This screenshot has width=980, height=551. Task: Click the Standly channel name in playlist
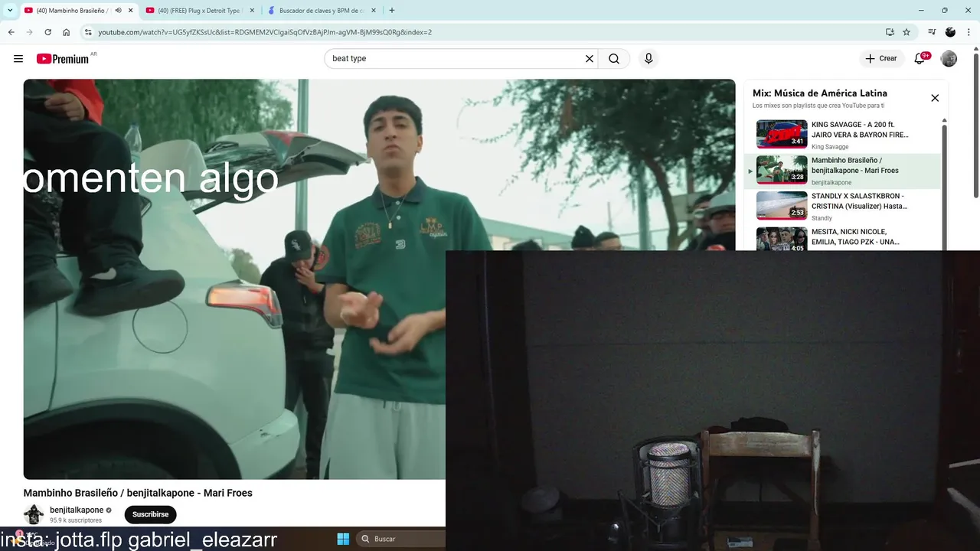coord(822,218)
